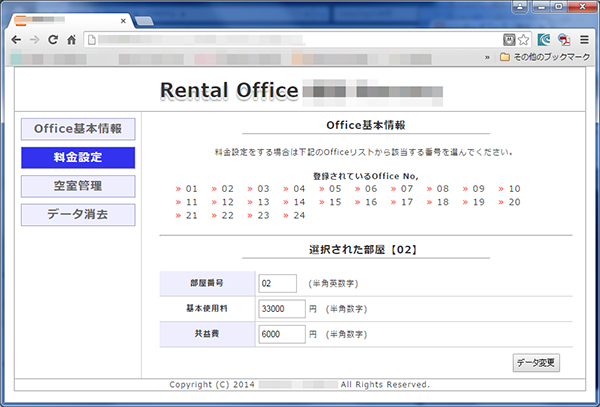Select office number 10 link
Screen dimensions: 600x407
pos(510,189)
